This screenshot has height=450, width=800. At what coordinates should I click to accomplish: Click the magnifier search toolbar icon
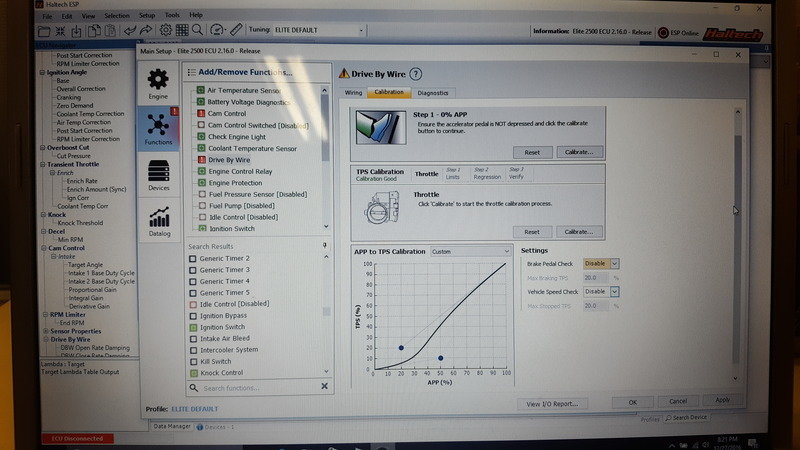point(197,30)
